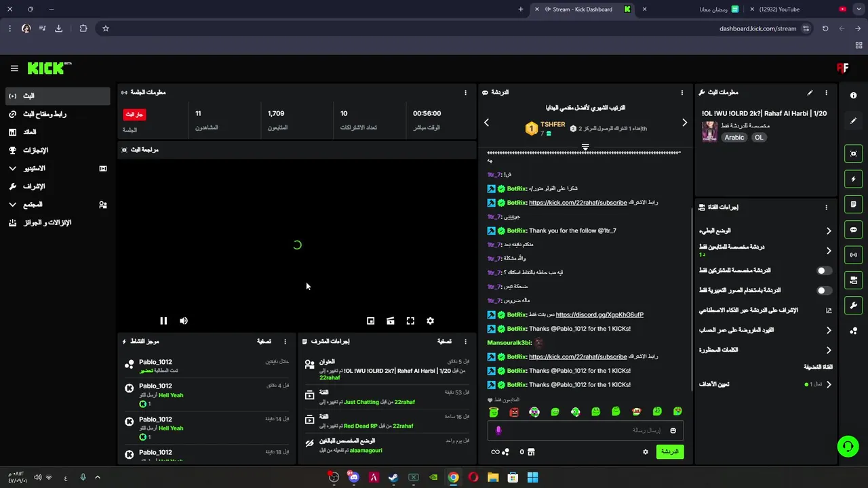Enable subscribers-only chat toggle
Viewport: 868px width, 488px height.
824,270
